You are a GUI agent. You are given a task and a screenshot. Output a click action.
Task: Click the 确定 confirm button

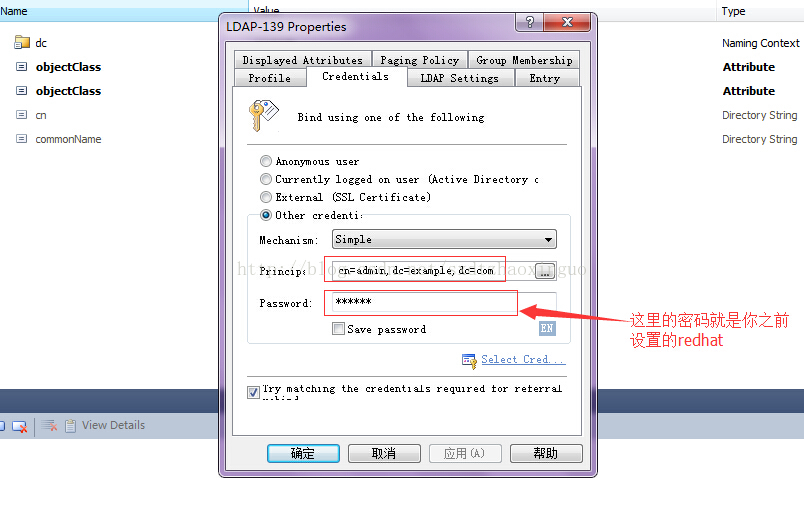pyautogui.click(x=303, y=453)
